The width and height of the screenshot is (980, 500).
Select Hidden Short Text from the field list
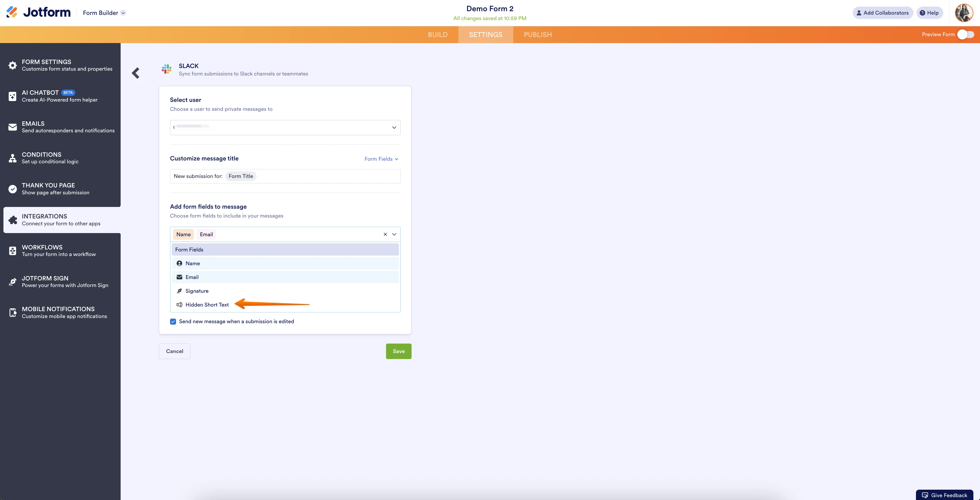[207, 305]
